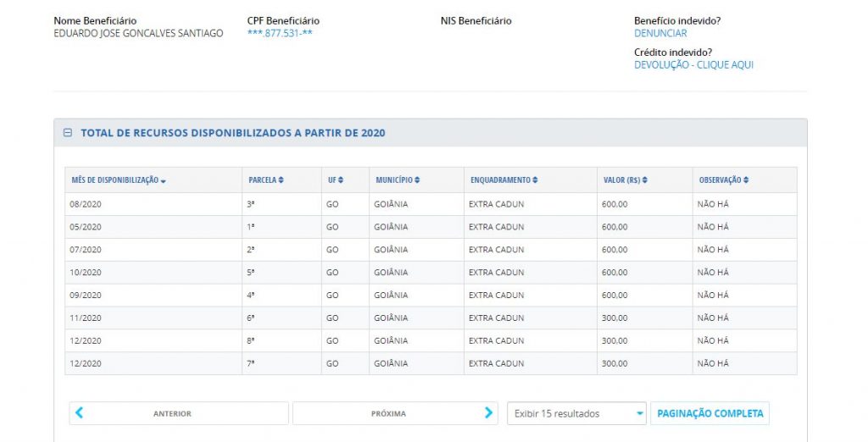Go to previous page with Anterior

(x=172, y=413)
